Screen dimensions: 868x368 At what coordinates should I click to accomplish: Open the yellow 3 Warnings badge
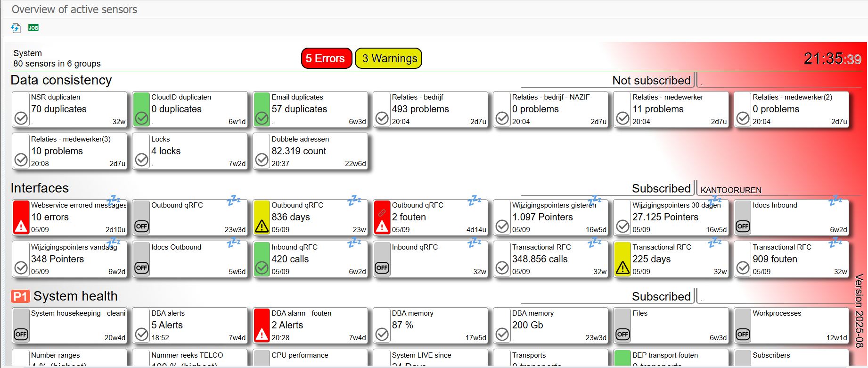389,59
